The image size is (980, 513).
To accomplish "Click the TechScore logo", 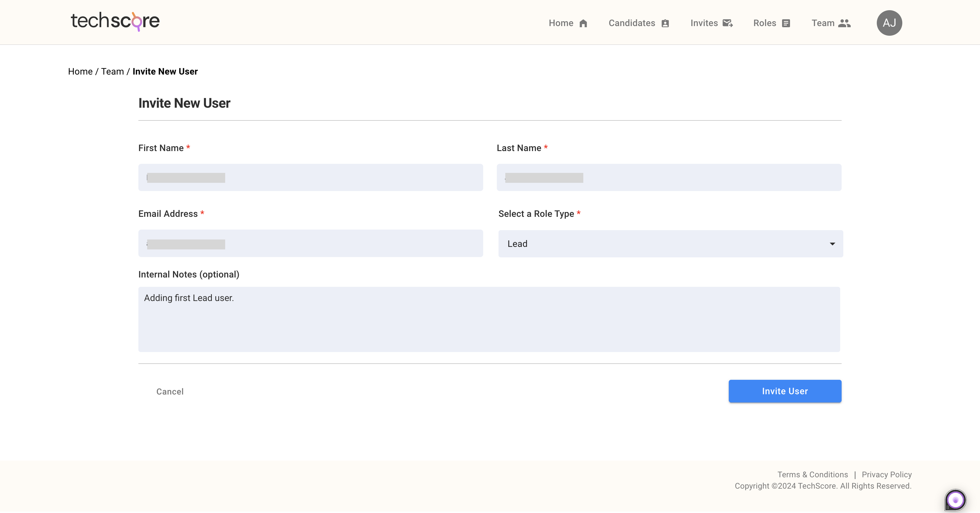I will (115, 21).
